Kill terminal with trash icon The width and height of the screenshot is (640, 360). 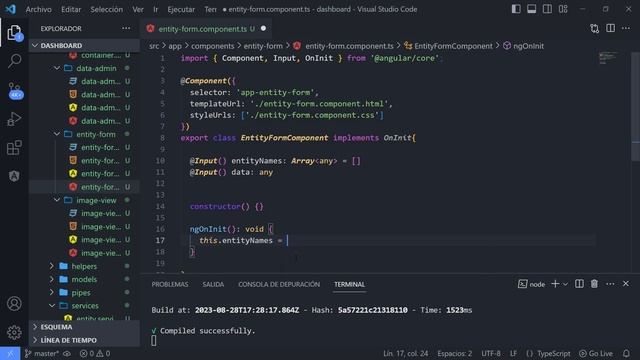pyautogui.click(x=594, y=284)
